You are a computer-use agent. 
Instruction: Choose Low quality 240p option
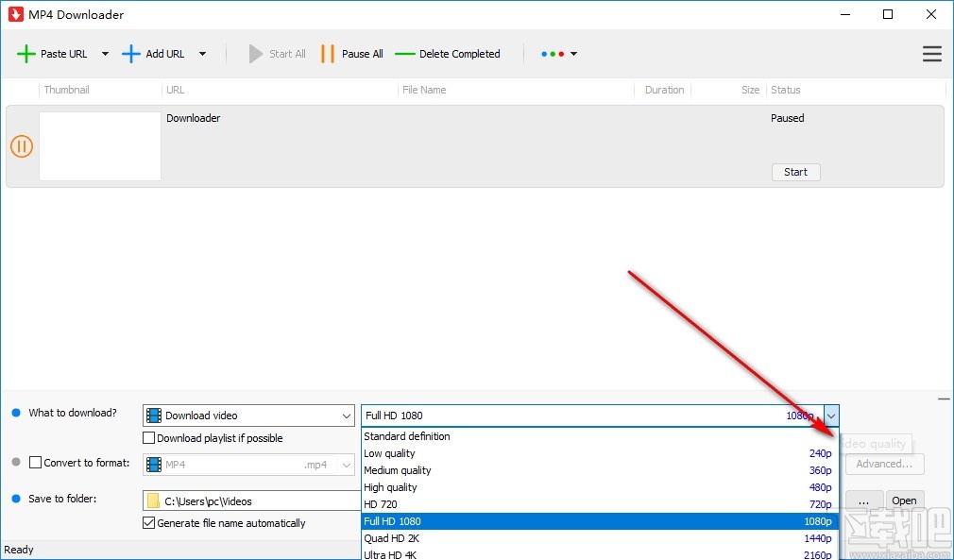tap(599, 453)
